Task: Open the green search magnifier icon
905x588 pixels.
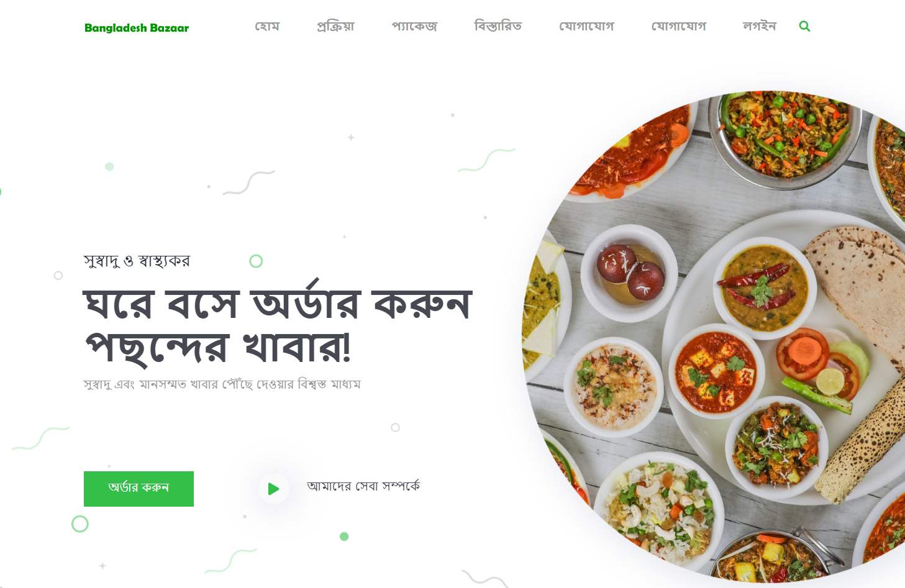Action: pyautogui.click(x=804, y=26)
